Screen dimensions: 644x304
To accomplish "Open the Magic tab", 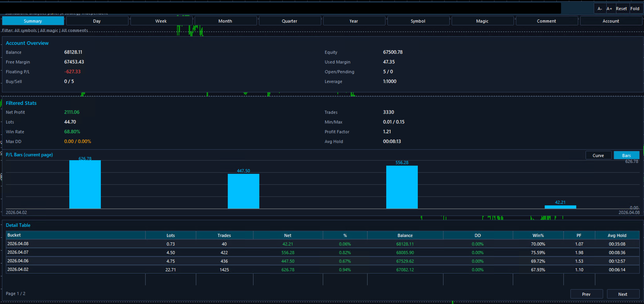I will (482, 21).
